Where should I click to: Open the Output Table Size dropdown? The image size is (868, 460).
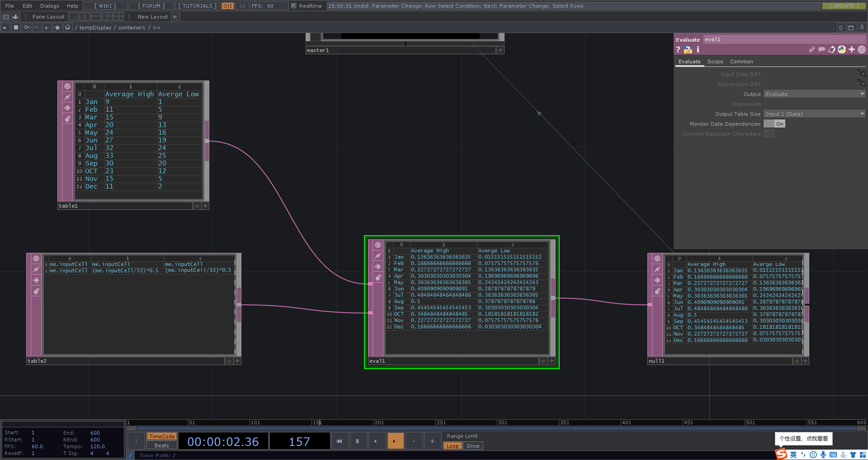[x=814, y=114]
